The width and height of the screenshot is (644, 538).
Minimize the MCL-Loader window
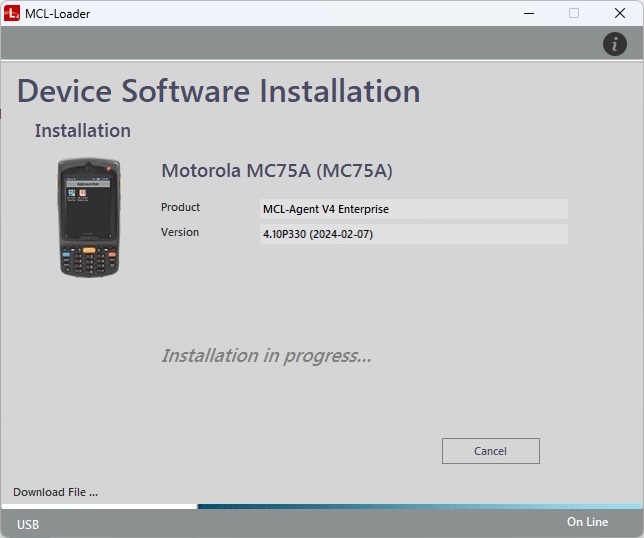coord(529,14)
